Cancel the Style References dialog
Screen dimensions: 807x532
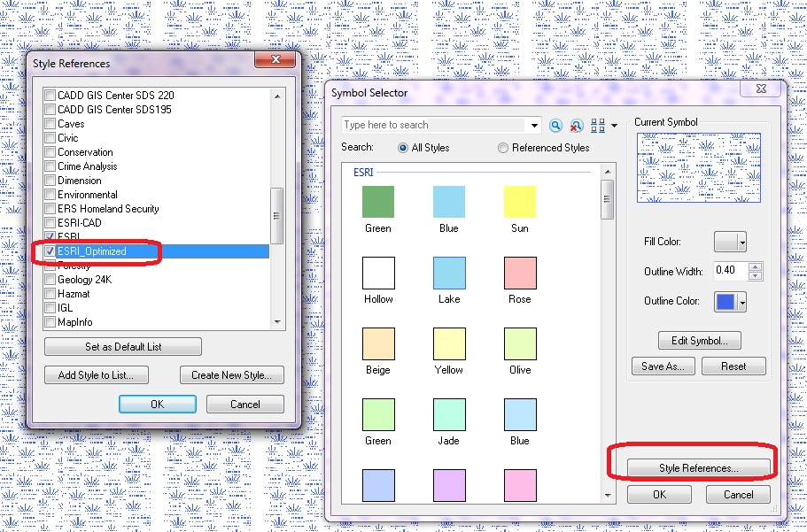pos(245,404)
